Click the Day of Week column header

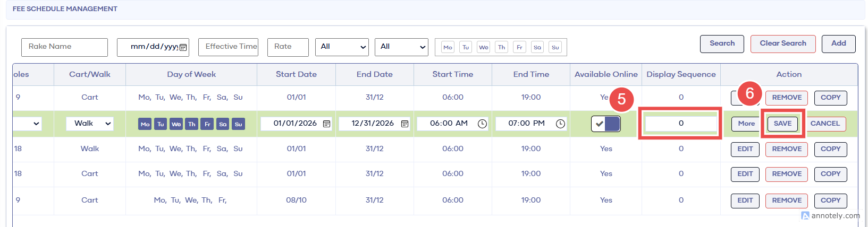191,74
